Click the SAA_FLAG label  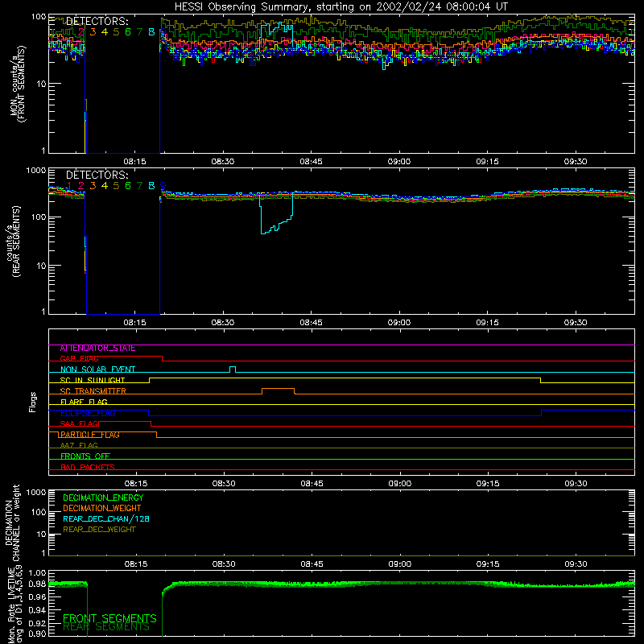79,423
